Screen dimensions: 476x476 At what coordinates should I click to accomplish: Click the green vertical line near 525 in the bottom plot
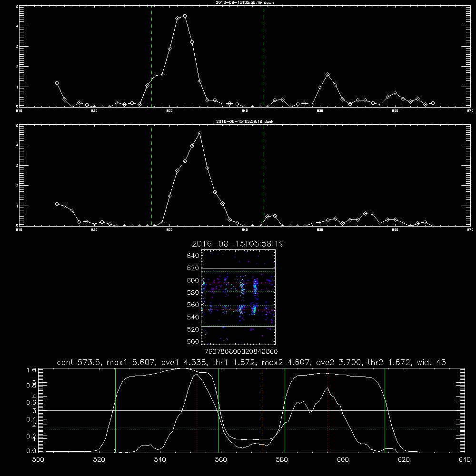[x=115, y=410]
